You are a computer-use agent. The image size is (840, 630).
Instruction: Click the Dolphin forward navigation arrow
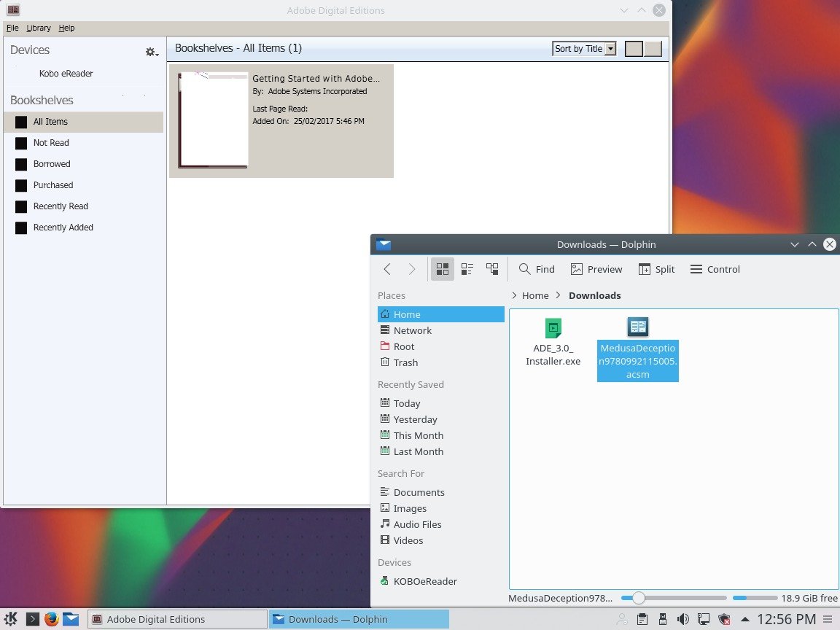pos(412,269)
